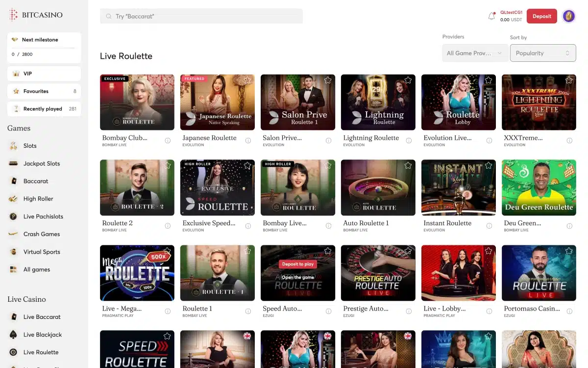Click the search field Try Baccarat
This screenshot has height=368, width=588.
[x=201, y=16]
